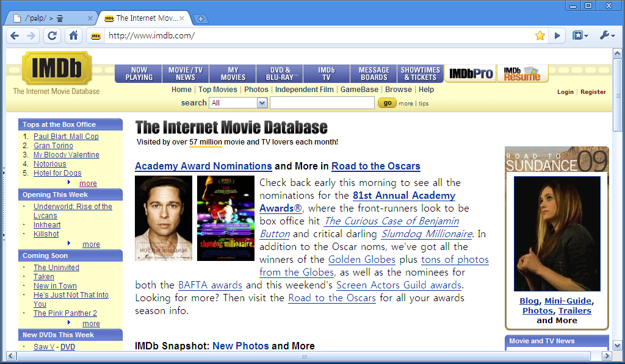Click more under Tops at the Box Office
This screenshot has height=364, width=625.
[88, 184]
